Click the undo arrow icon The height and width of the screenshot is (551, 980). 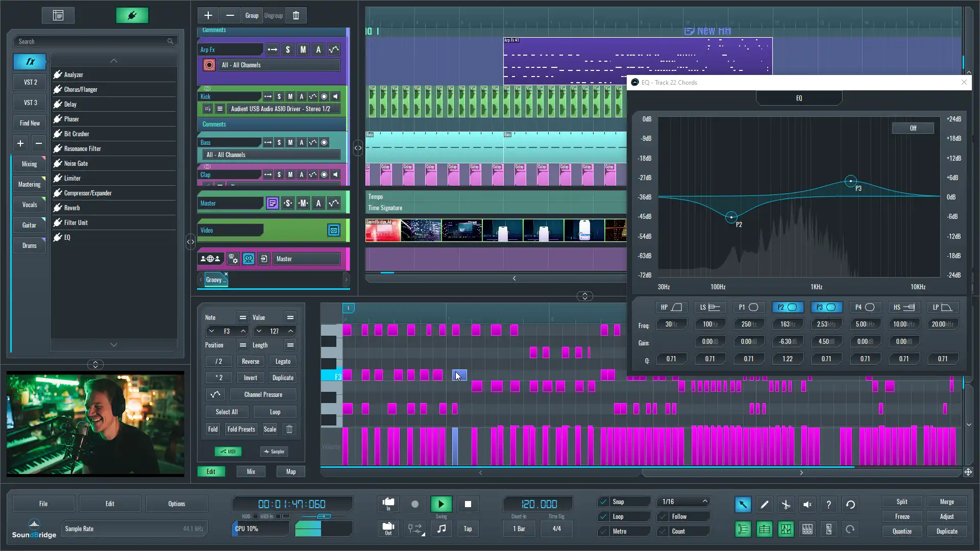(x=850, y=505)
